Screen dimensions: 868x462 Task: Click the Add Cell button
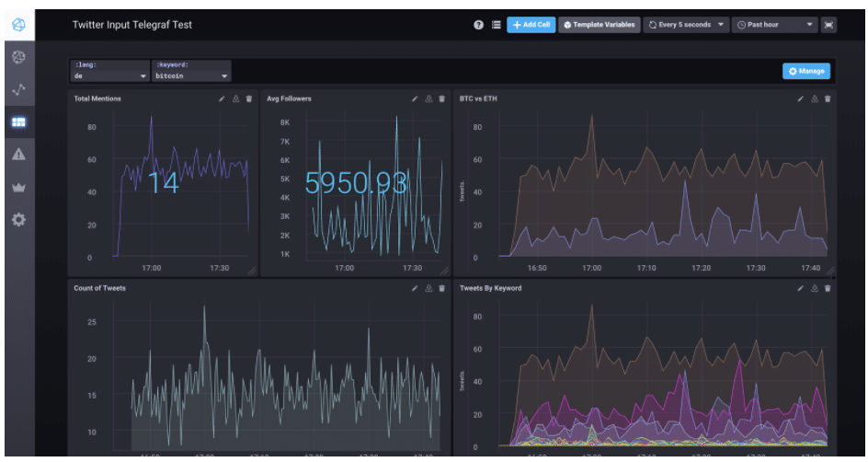point(531,25)
